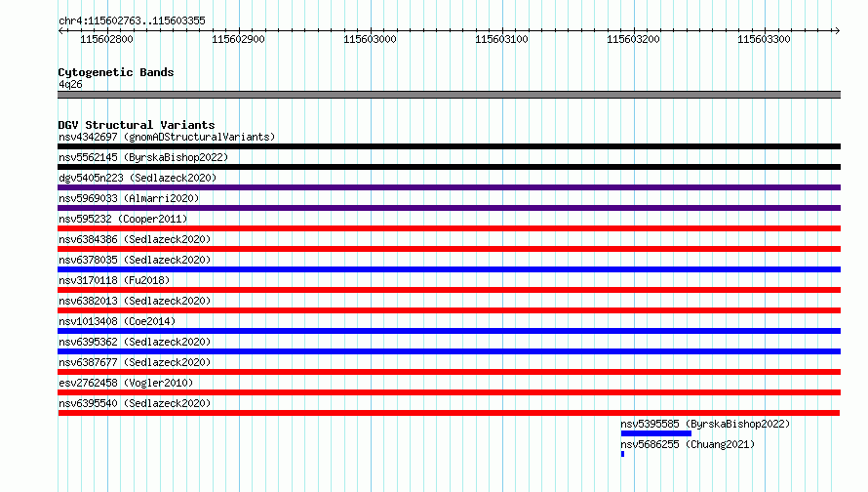
Task: Click the gray 4q26 cytogenetic band bar
Action: pyautogui.click(x=449, y=96)
